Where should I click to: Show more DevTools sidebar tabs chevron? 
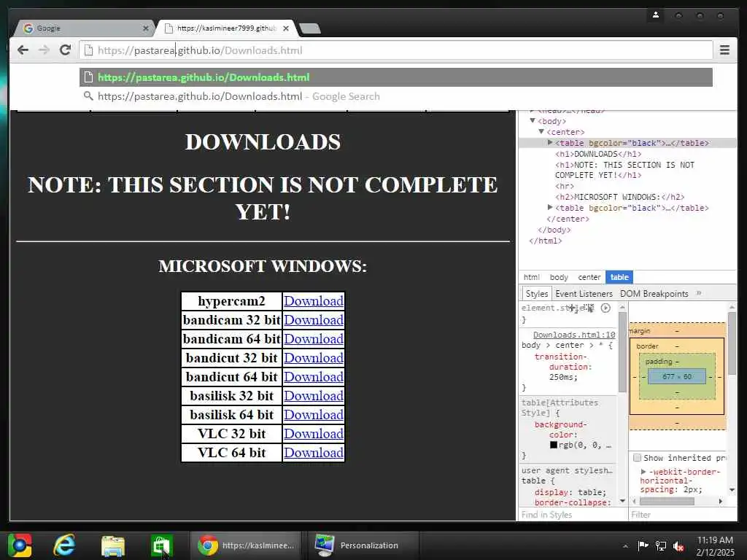tap(699, 293)
